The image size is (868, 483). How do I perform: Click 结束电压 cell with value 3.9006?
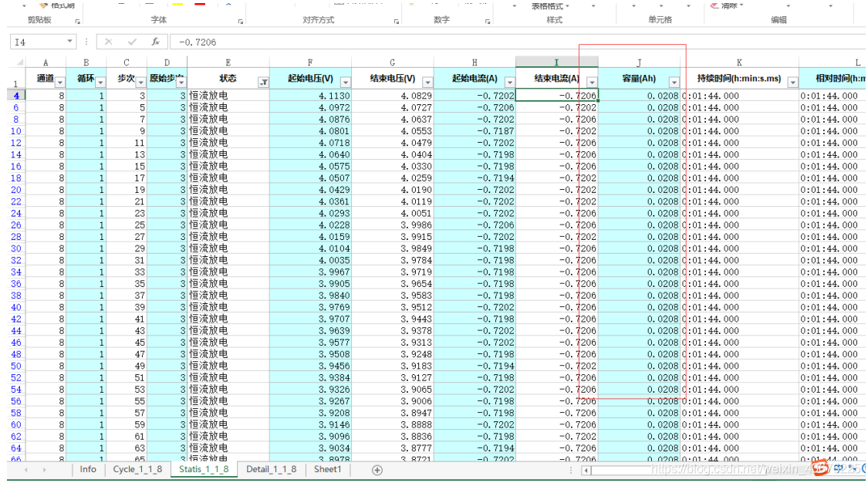[393, 401]
